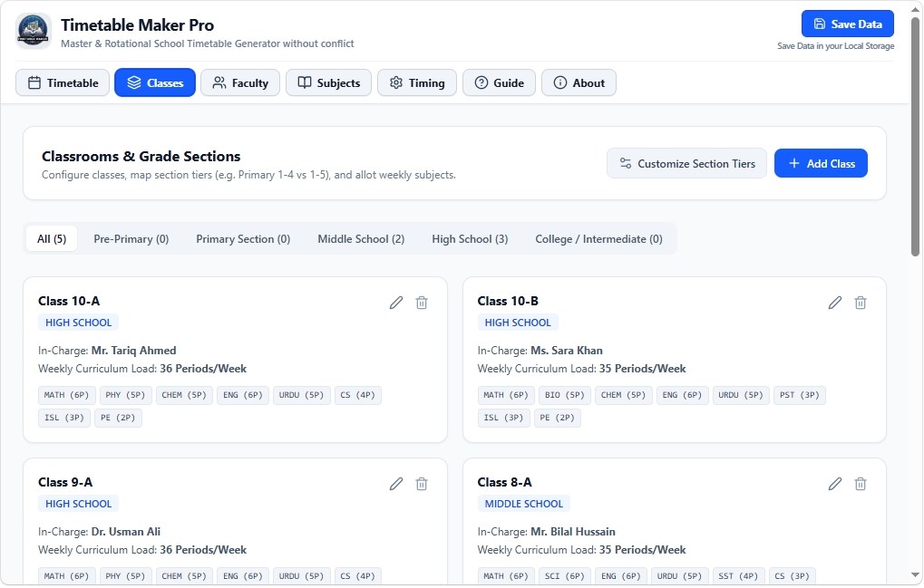Filter by High School (3)
Image resolution: width=924 pixels, height=588 pixels.
470,239
